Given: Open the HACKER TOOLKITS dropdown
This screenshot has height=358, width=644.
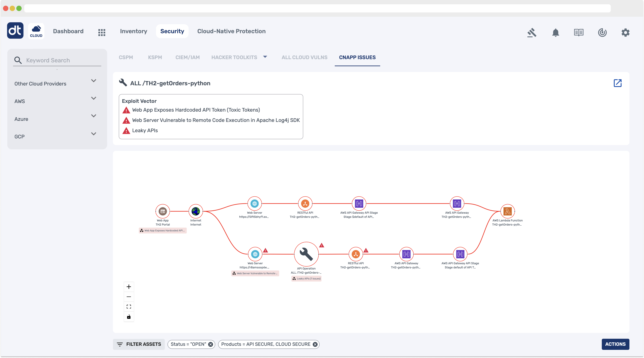Looking at the screenshot, I should pyautogui.click(x=265, y=57).
